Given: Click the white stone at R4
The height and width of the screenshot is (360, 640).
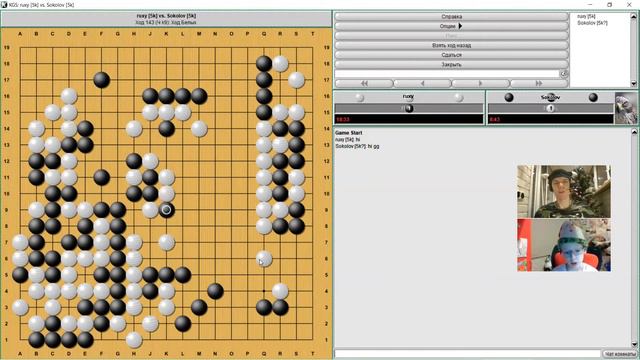Looking at the screenshot, I should (280, 291).
